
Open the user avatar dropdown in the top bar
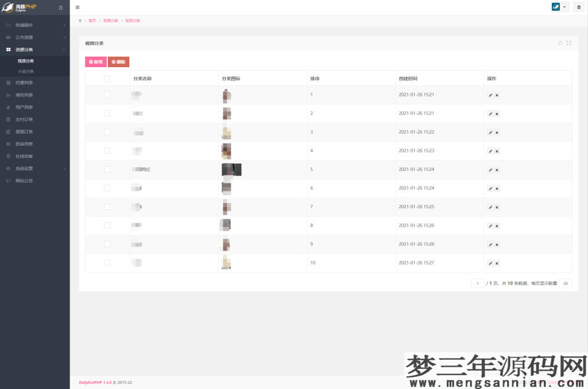pos(558,7)
